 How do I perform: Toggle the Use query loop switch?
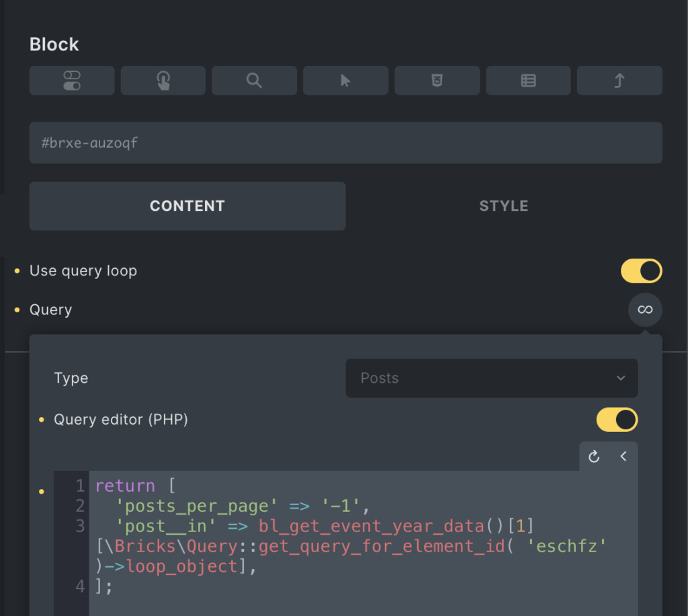pos(641,271)
